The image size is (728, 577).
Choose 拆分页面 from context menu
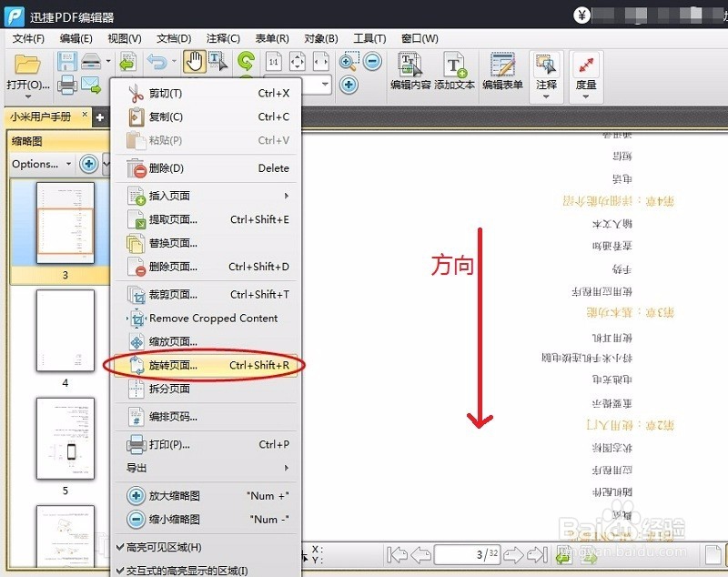tap(206, 389)
